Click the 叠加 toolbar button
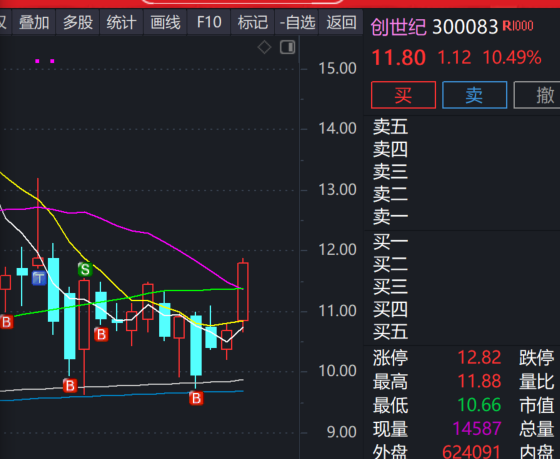The height and width of the screenshot is (459, 560). (34, 23)
